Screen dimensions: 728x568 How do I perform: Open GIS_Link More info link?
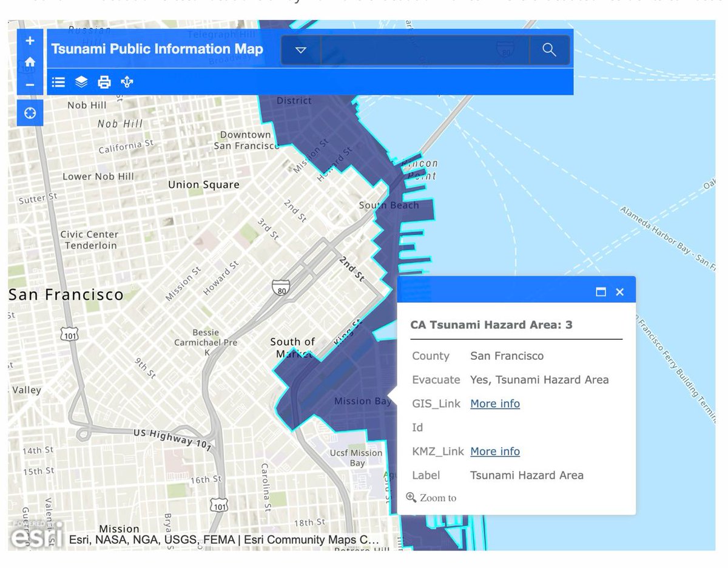click(495, 404)
